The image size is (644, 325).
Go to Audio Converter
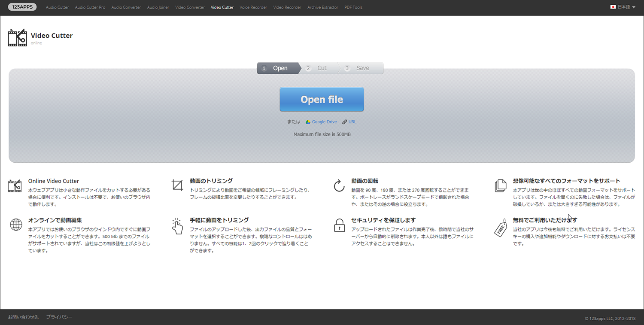click(x=126, y=7)
